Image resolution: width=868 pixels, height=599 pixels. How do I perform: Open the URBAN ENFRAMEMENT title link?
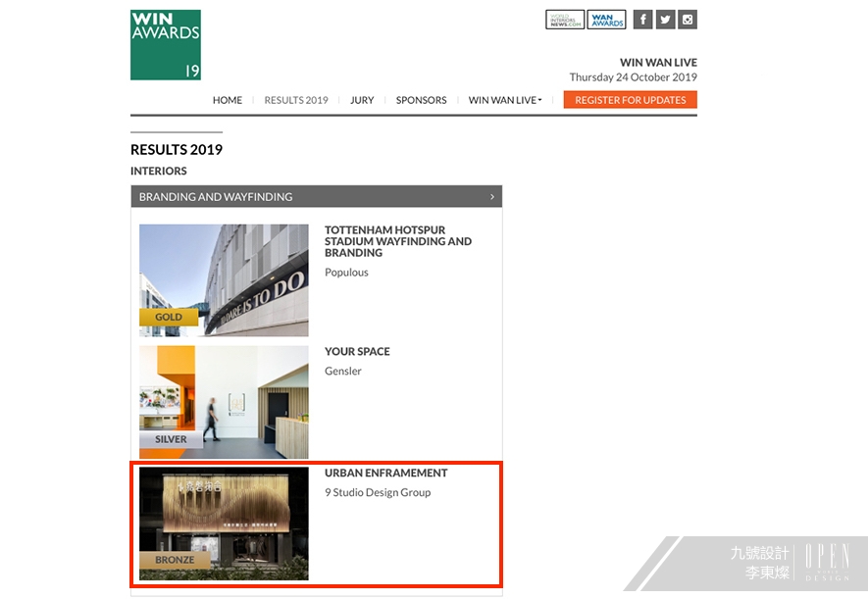coord(385,474)
